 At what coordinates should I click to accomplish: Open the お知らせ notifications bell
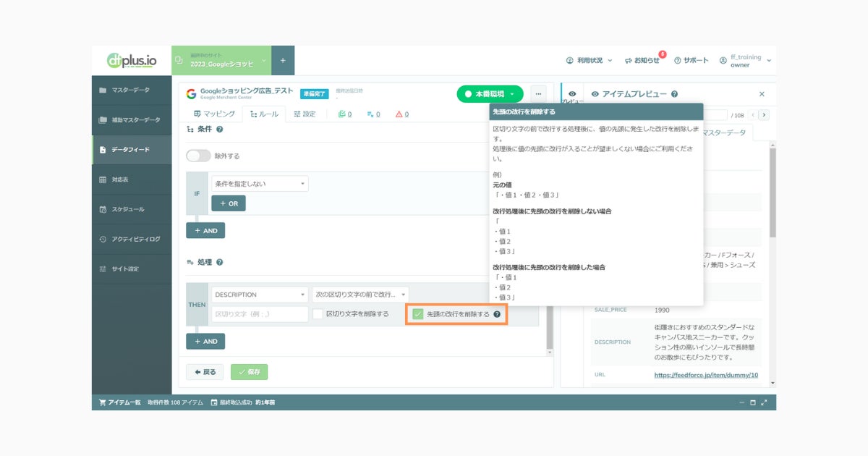coord(629,60)
